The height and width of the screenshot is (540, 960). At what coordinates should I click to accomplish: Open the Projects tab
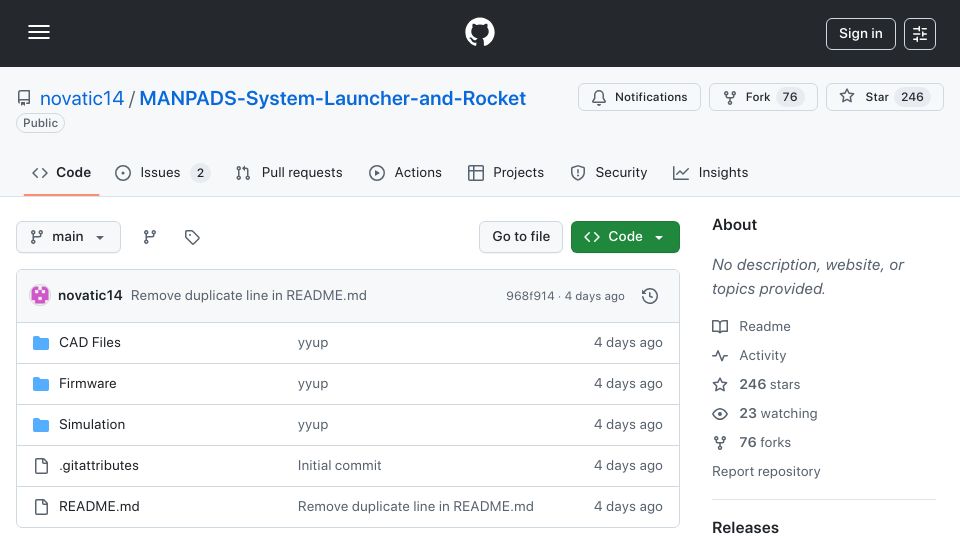point(506,173)
